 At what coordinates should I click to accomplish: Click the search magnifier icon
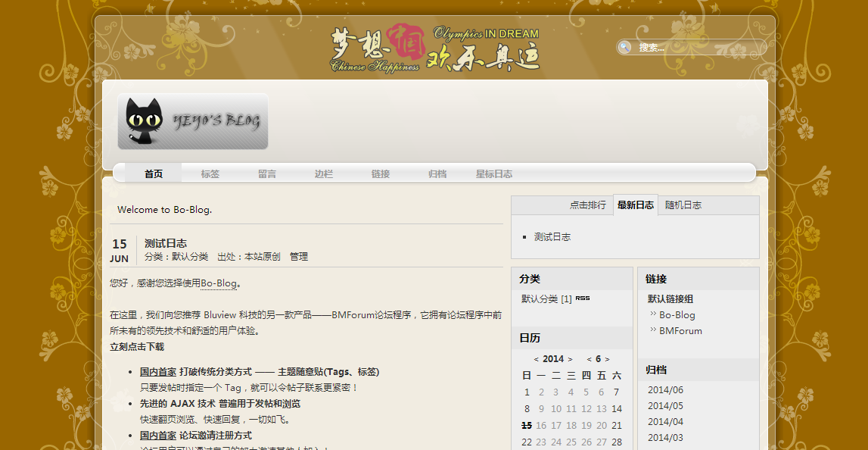624,47
